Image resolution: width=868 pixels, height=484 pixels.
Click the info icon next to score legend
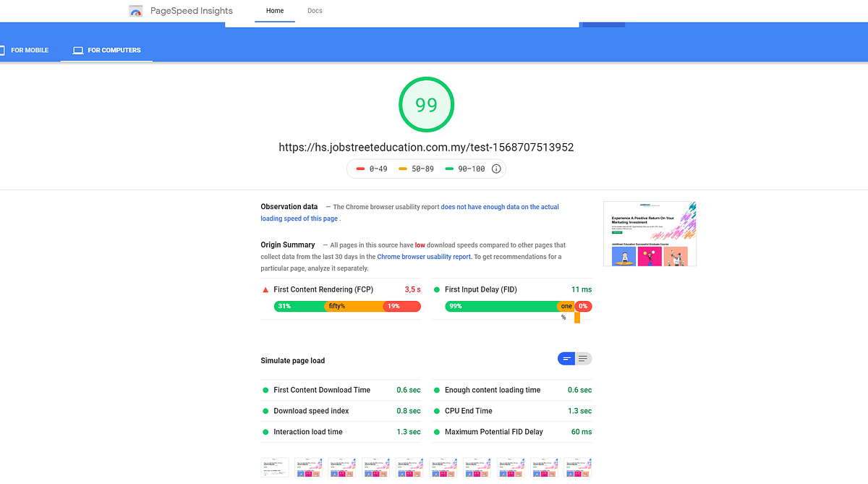[x=495, y=168]
